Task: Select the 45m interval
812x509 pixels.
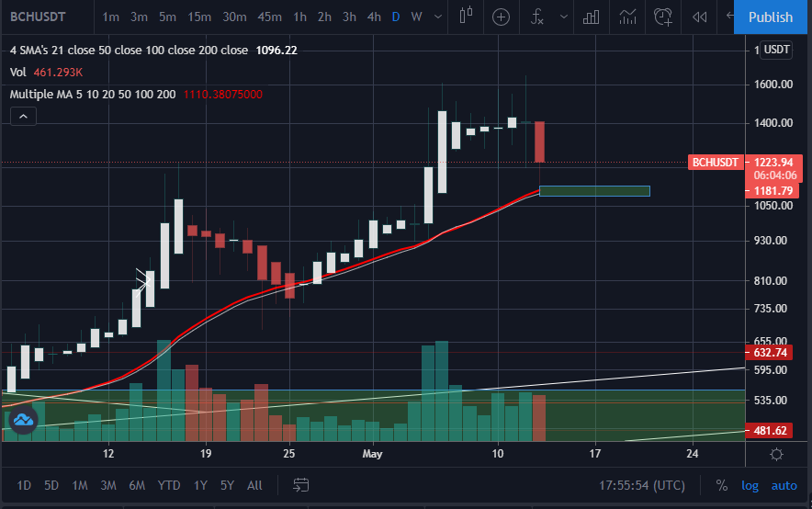Action: point(269,17)
